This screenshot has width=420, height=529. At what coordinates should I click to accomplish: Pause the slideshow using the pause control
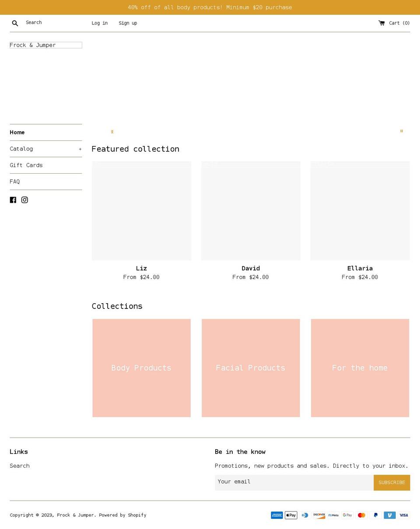pos(401,131)
